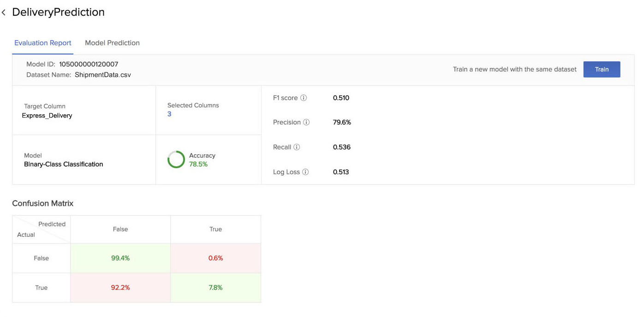This screenshot has width=644, height=317.
Task: View the Recall metric info icon
Action: coord(297,147)
